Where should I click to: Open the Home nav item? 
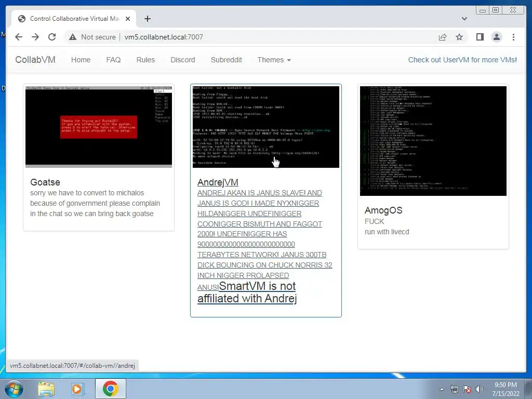tap(81, 60)
